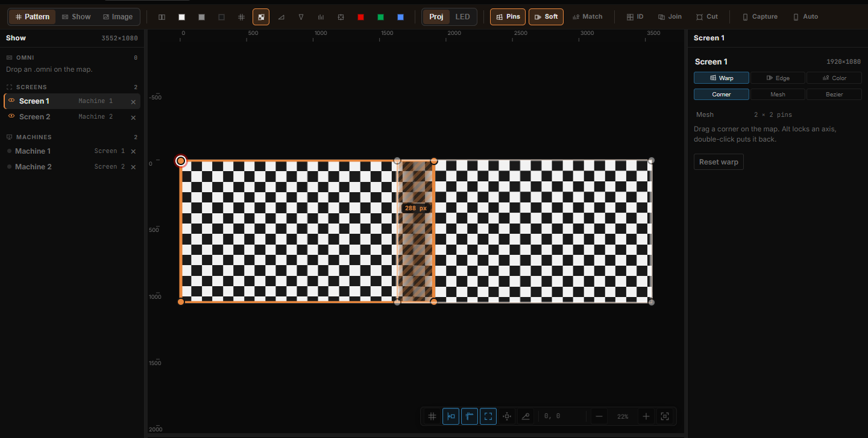Toggle the Soft edge button
The width and height of the screenshot is (868, 438).
(546, 17)
